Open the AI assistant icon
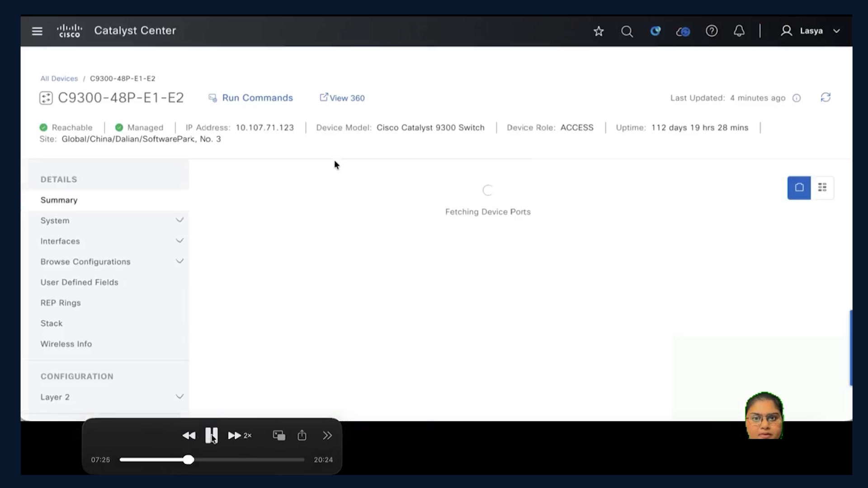This screenshot has height=488, width=868. 655,31
